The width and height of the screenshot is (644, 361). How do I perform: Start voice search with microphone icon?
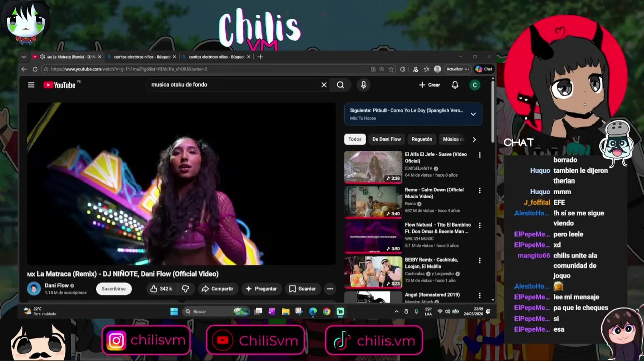point(363,85)
